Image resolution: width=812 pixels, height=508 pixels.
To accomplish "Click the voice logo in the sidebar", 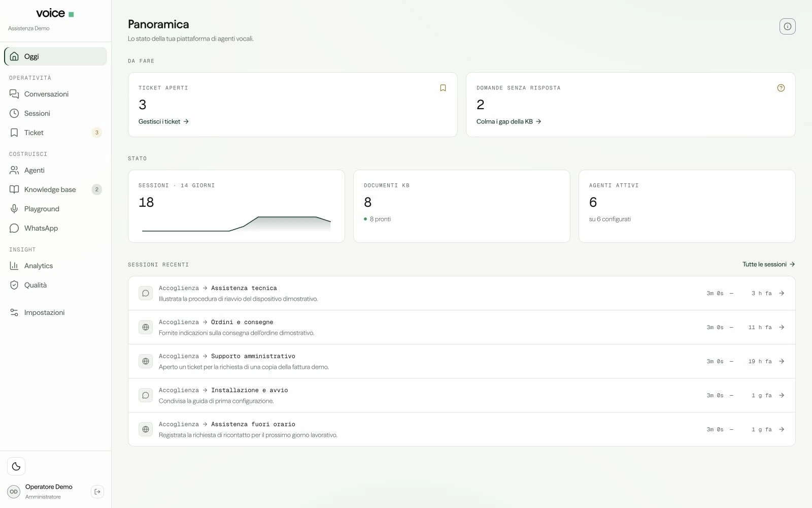I will [55, 14].
